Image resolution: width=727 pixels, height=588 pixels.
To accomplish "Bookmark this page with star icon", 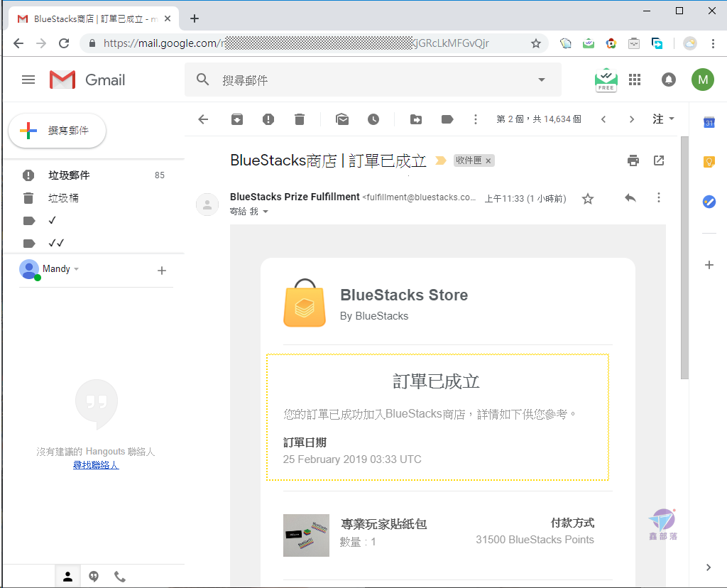I will click(x=536, y=43).
